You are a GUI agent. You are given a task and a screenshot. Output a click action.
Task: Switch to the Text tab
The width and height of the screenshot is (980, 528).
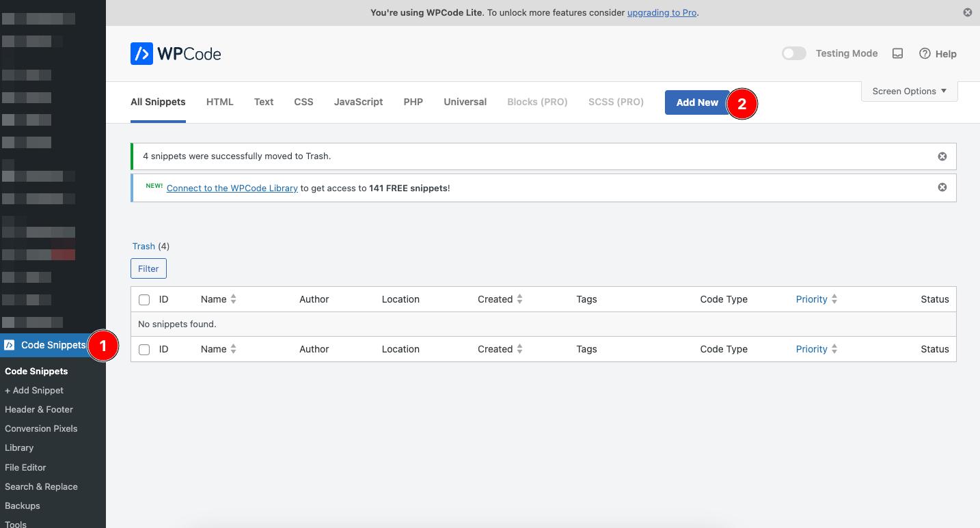pyautogui.click(x=264, y=102)
